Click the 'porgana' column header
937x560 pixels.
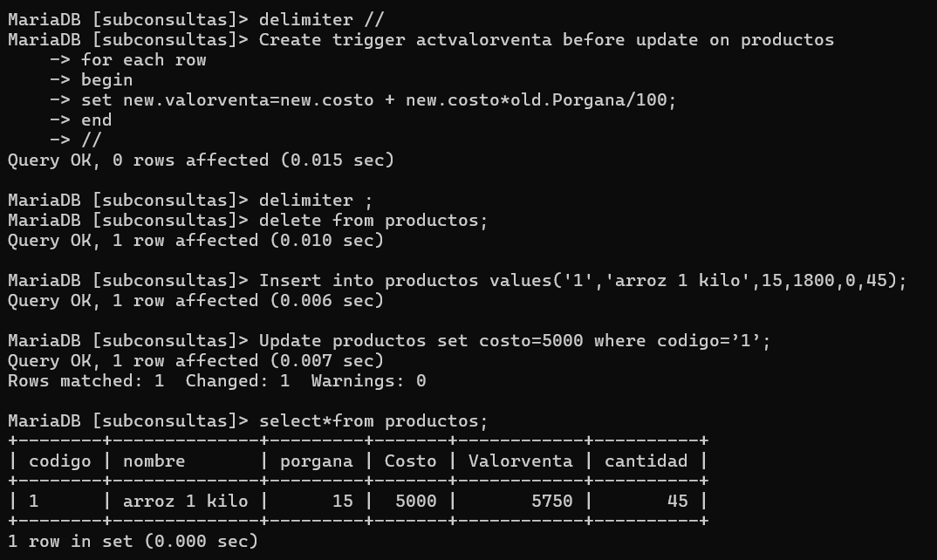[x=316, y=461]
